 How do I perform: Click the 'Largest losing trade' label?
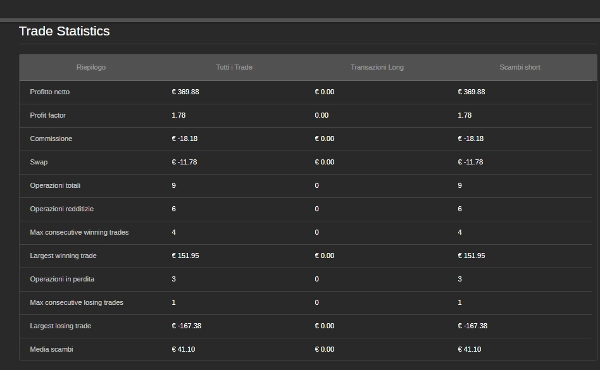coord(60,326)
